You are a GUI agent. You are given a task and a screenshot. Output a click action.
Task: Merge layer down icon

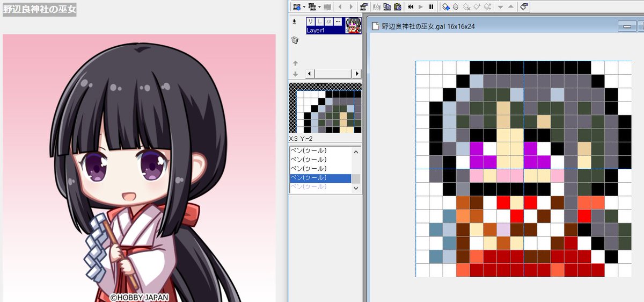[x=477, y=7]
